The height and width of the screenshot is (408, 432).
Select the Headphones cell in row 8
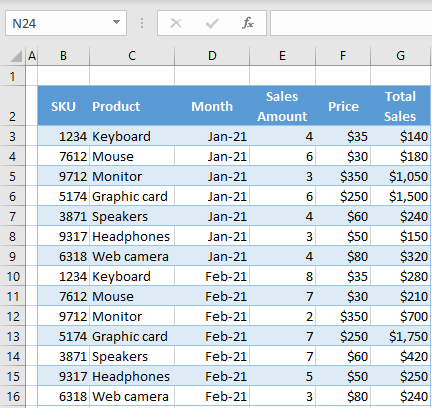(x=132, y=236)
